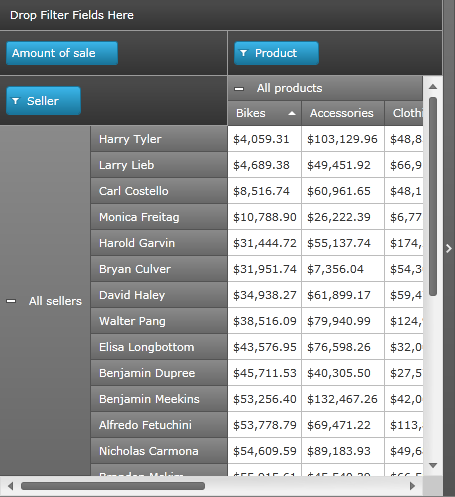Toggle the Bikes column sort arrow
Image resolution: width=455 pixels, height=497 pixels.
(x=292, y=113)
